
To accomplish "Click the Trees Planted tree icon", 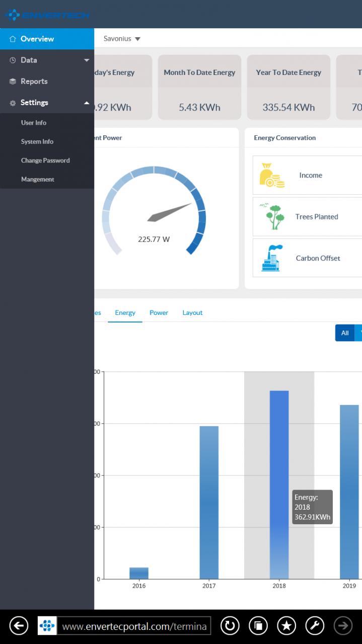I will point(272,217).
